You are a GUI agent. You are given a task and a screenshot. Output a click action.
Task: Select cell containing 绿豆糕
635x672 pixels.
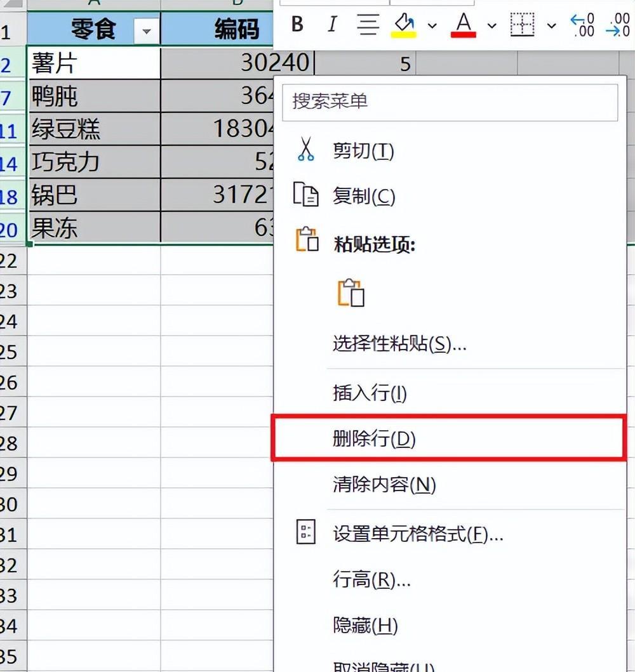(93, 129)
